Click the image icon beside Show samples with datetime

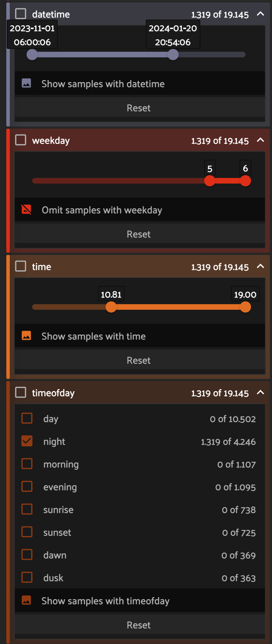(27, 83)
